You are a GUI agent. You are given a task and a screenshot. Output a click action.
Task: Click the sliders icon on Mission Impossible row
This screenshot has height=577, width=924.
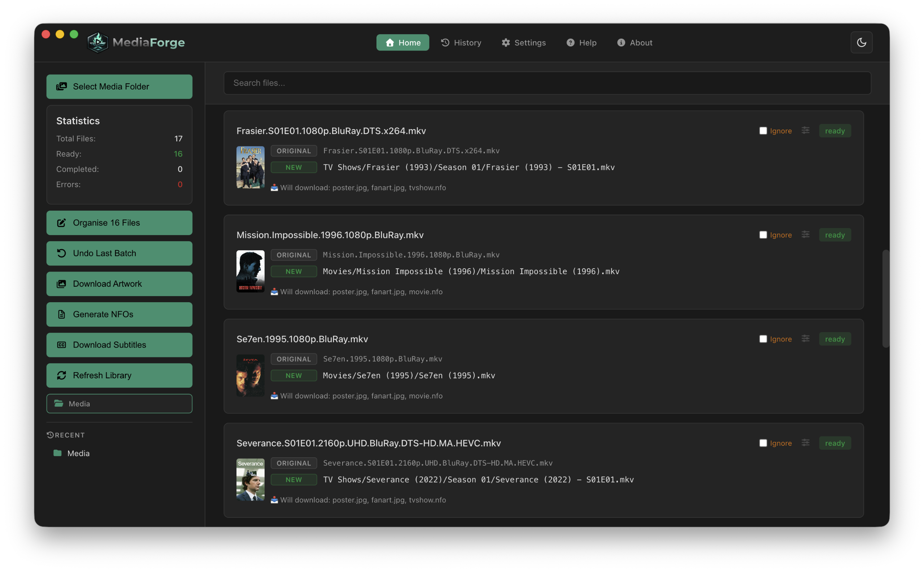(x=806, y=235)
